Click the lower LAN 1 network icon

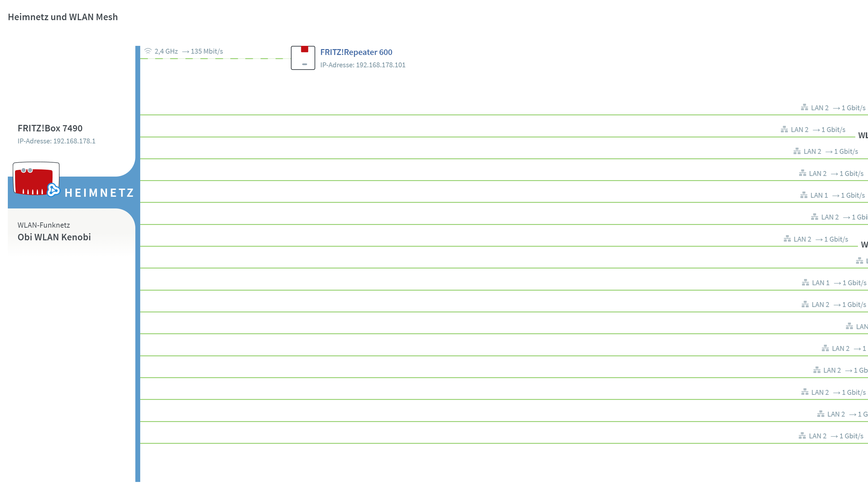[x=805, y=282]
